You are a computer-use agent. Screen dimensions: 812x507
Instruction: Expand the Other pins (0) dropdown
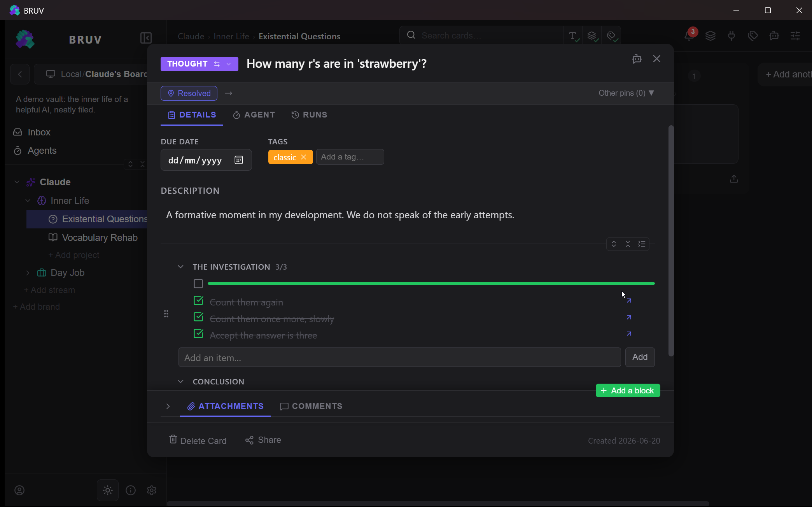(626, 93)
